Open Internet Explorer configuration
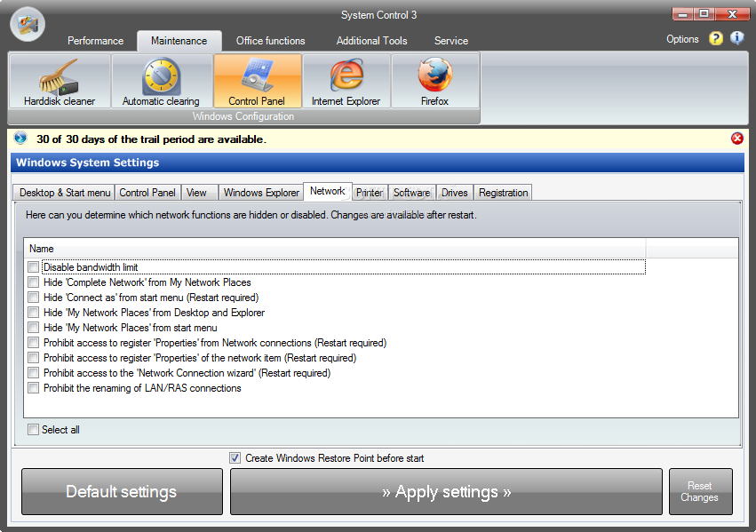Image resolution: width=756 pixels, height=532 pixels. click(x=346, y=81)
